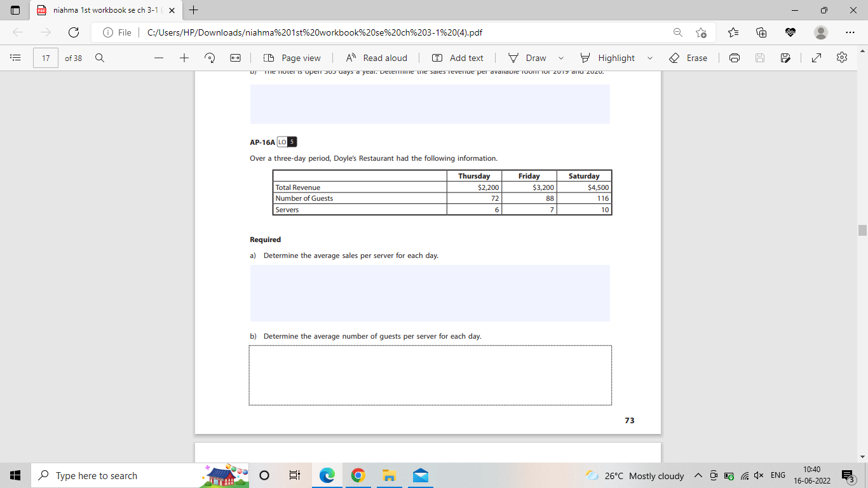Enter fullscreen mode for the PDF
This screenshot has width=868, height=488.
(815, 58)
